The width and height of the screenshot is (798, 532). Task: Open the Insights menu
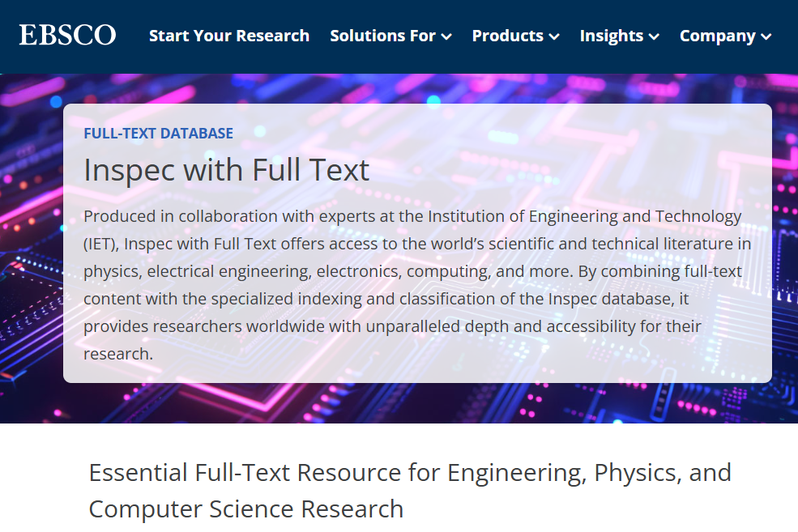point(620,36)
